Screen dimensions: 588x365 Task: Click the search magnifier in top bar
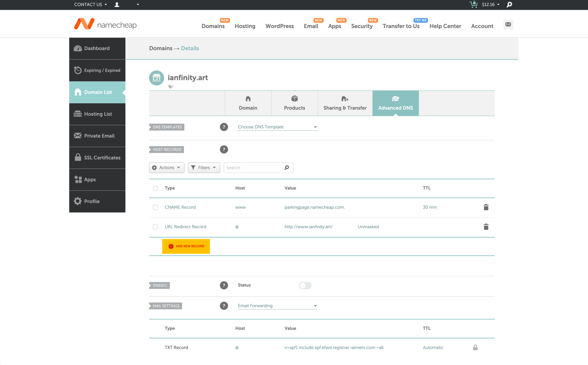[510, 4]
